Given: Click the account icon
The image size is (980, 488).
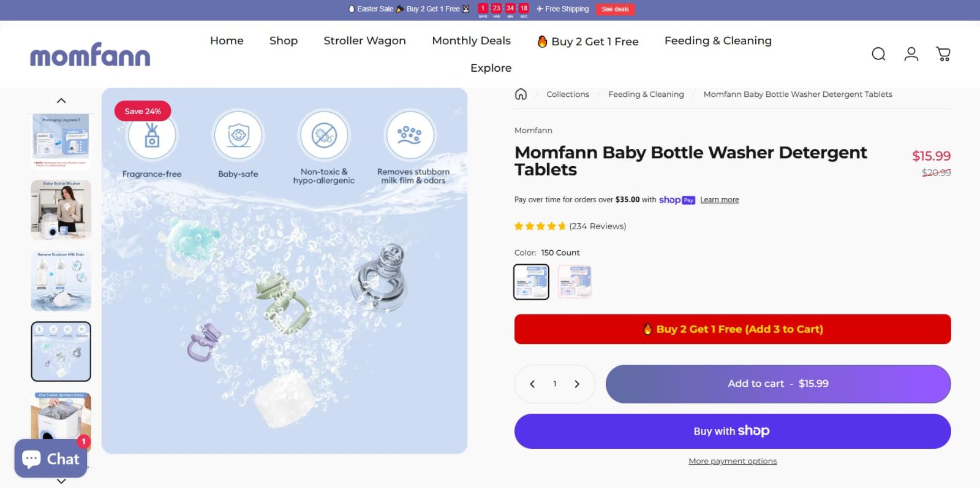Looking at the screenshot, I should 911,54.
